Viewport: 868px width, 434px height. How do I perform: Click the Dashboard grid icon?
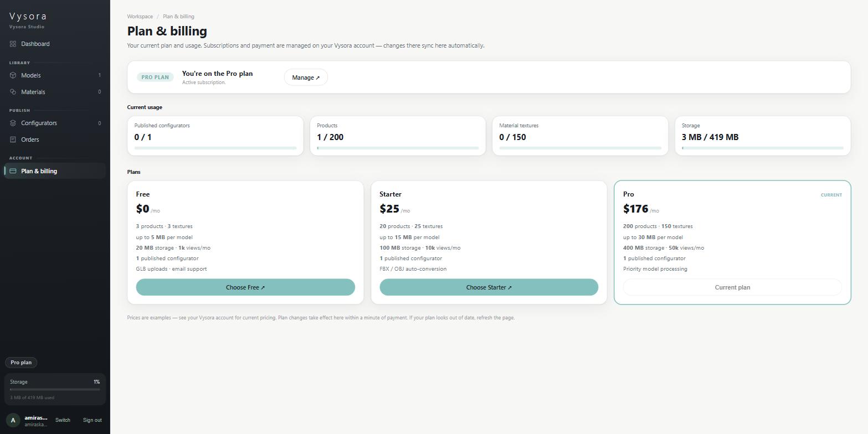pyautogui.click(x=13, y=44)
